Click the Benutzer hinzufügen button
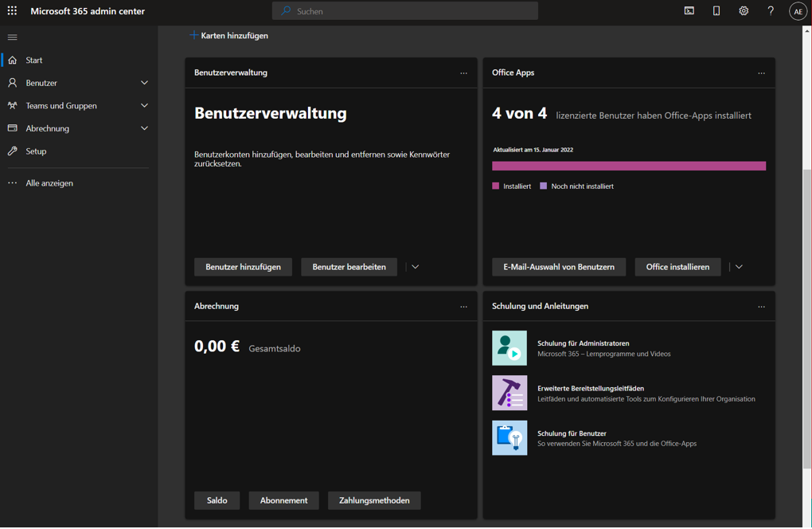Image resolution: width=812 pixels, height=529 pixels. 243,267
